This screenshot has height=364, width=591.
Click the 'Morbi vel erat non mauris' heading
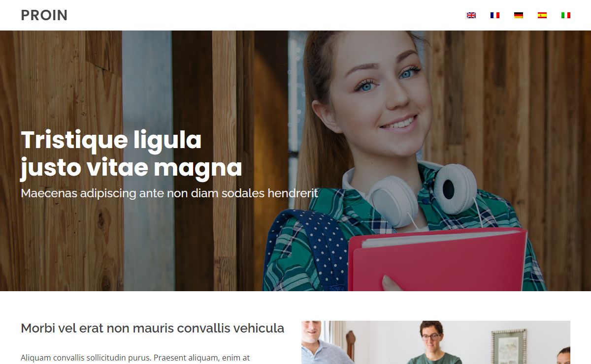(153, 328)
